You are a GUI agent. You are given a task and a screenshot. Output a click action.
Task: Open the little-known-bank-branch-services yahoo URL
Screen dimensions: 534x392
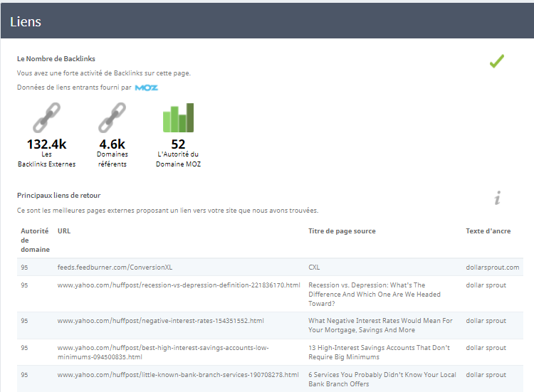177,375
